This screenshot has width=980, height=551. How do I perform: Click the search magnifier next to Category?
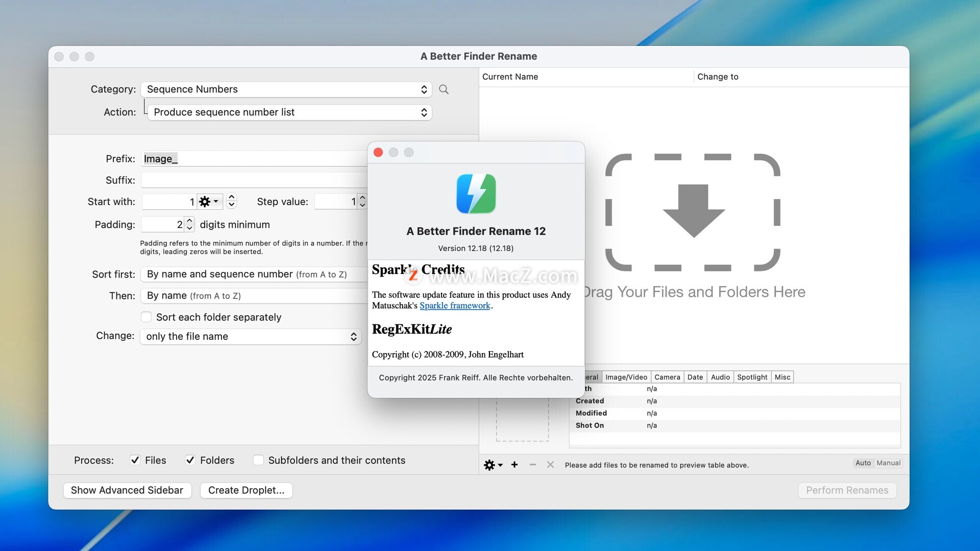point(444,89)
